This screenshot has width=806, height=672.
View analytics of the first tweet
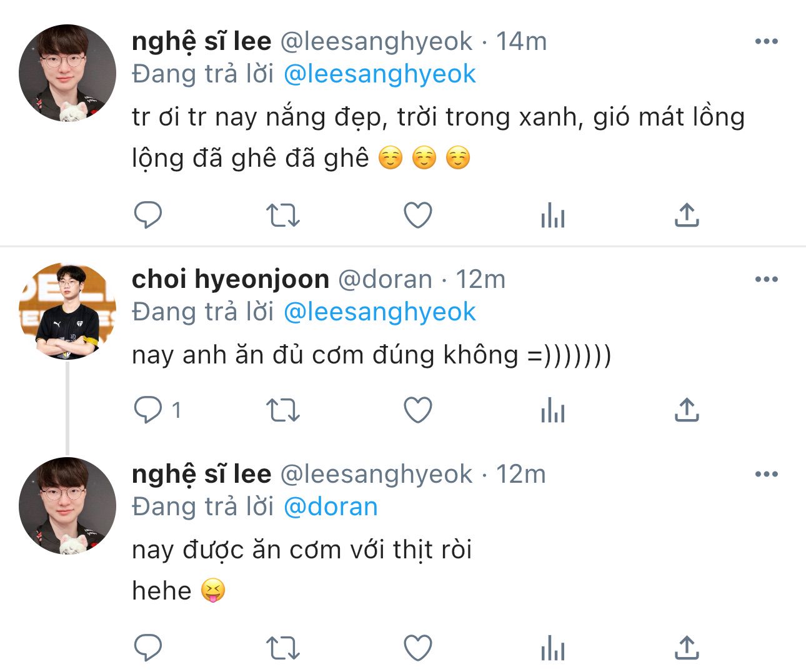tap(552, 216)
